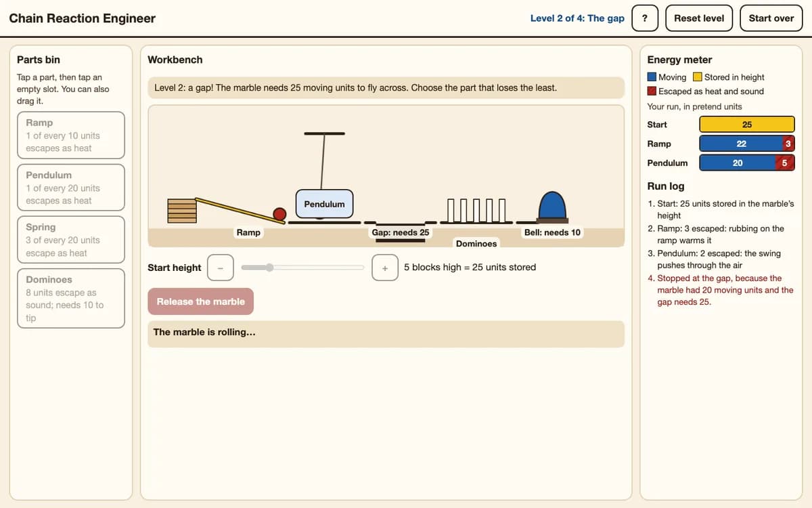Select the Pendulum part in Parts bin

pyautogui.click(x=71, y=188)
